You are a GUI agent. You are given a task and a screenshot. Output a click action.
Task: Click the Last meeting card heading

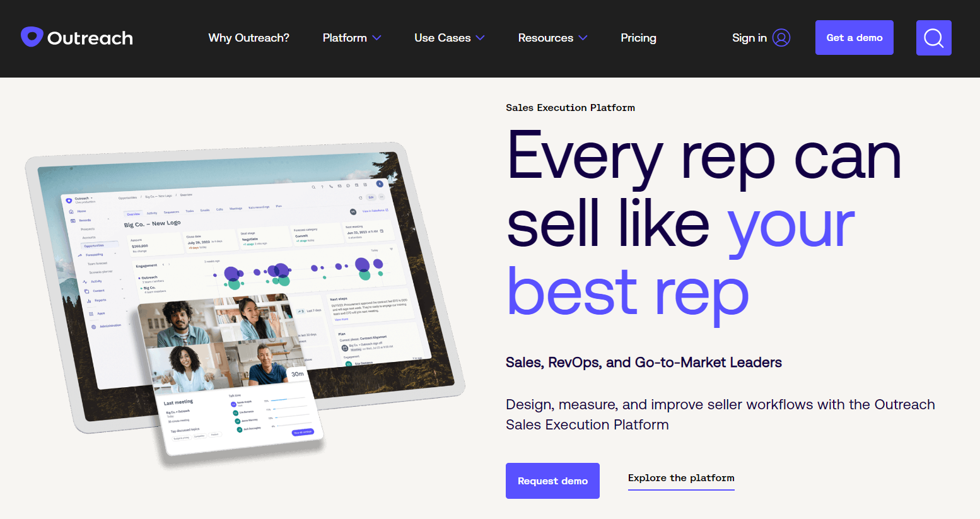(178, 402)
